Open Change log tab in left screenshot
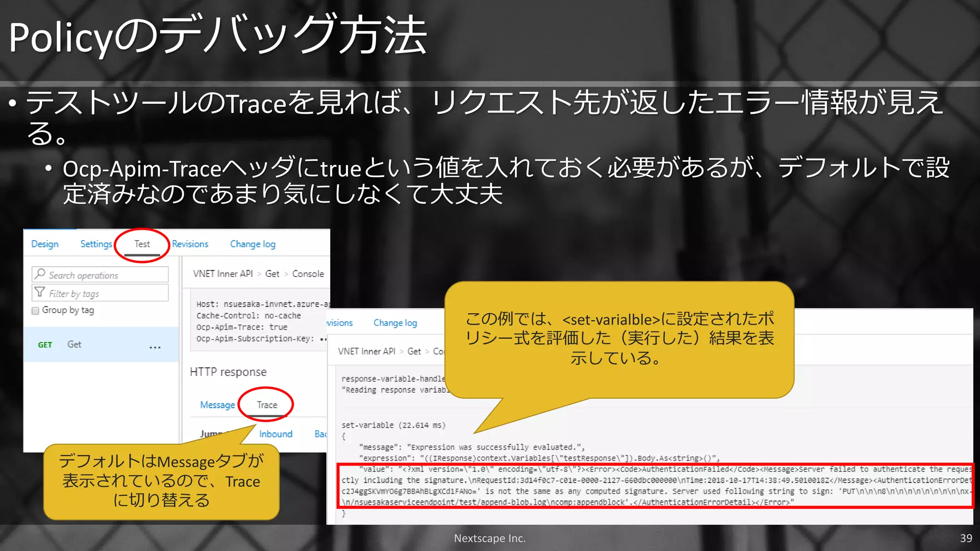This screenshot has height=551, width=980. (x=253, y=244)
